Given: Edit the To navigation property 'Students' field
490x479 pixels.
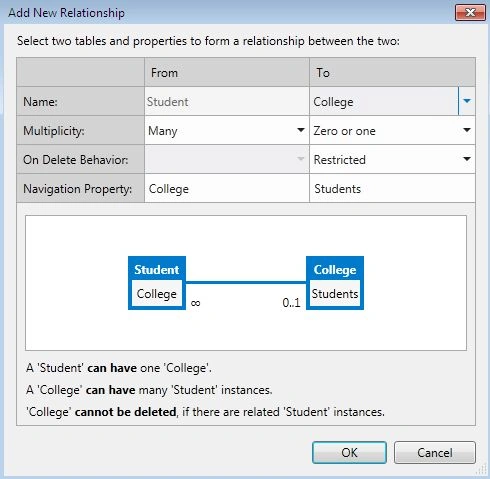Looking at the screenshot, I should [392, 189].
